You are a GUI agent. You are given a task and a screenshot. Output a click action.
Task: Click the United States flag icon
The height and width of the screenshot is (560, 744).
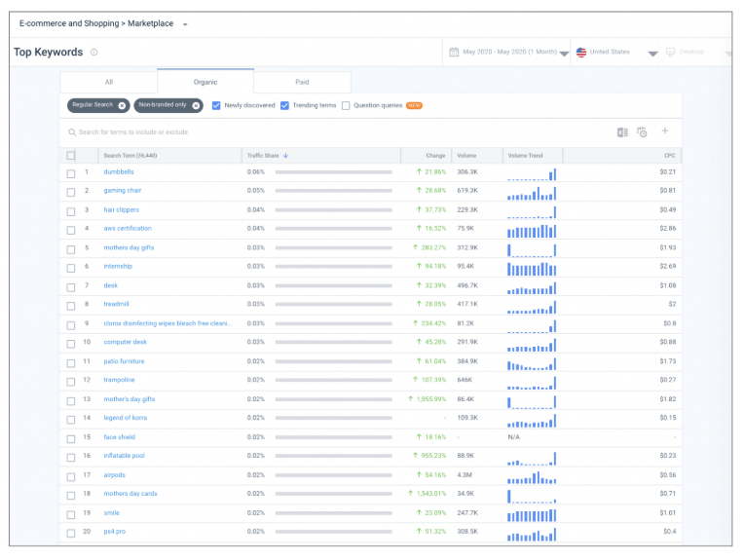click(x=581, y=53)
